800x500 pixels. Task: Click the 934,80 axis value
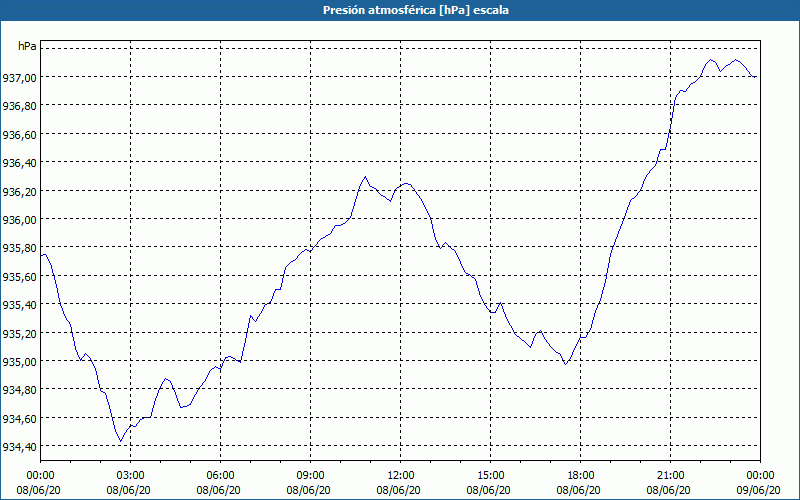coord(19,390)
